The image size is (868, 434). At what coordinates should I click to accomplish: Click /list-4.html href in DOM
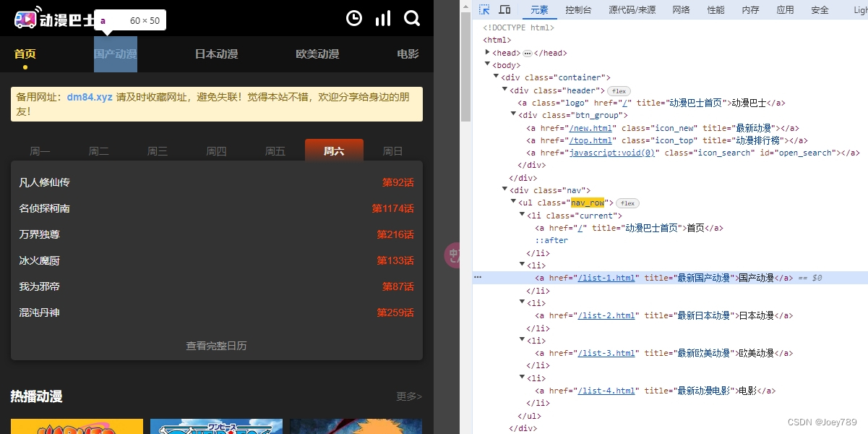[606, 391]
